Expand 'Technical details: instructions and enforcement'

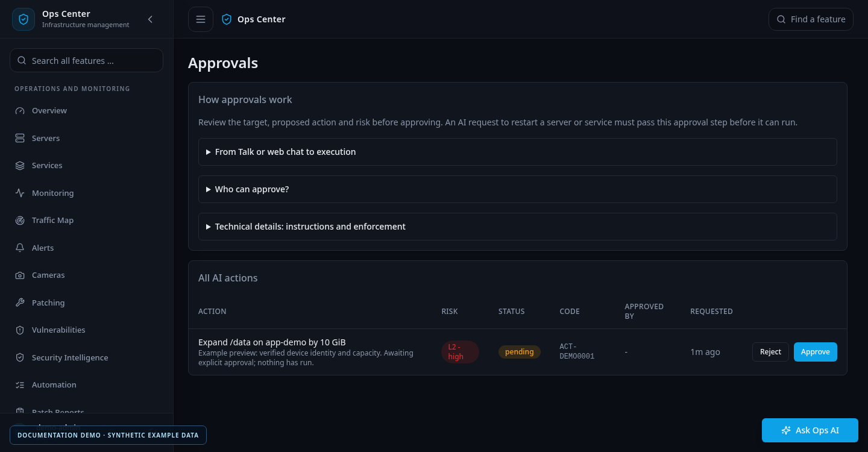(518, 227)
